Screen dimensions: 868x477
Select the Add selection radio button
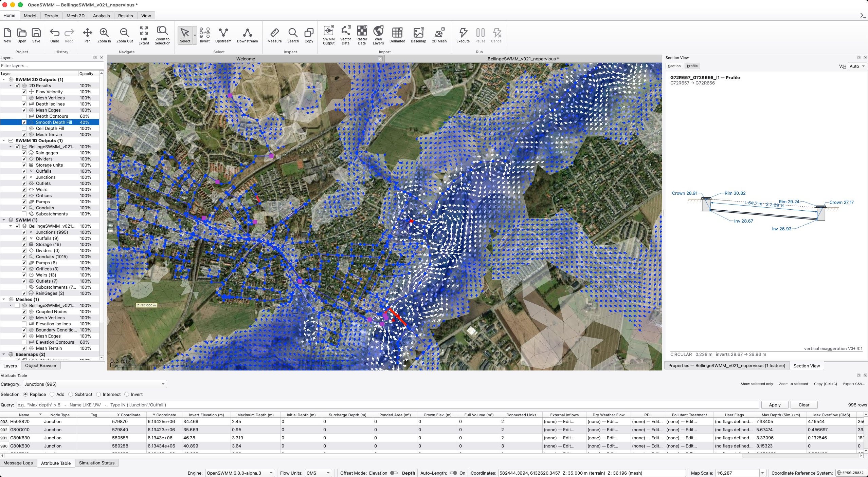tap(52, 394)
